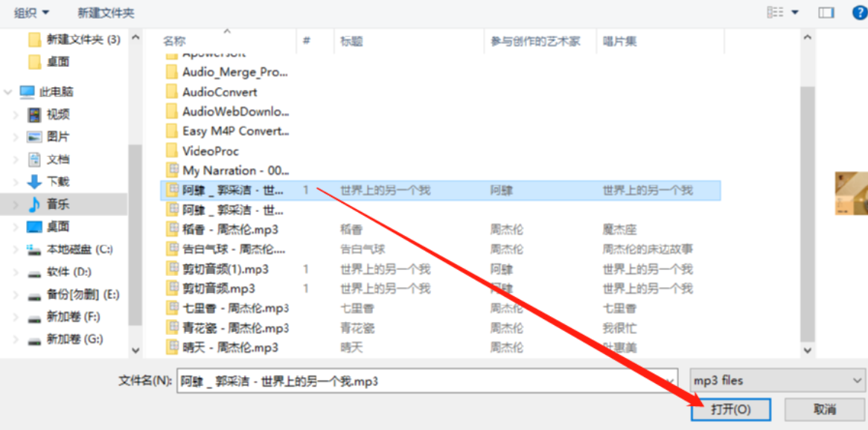Click sidebar scrollbar up arrow
The height and width of the screenshot is (430, 868).
[x=135, y=38]
